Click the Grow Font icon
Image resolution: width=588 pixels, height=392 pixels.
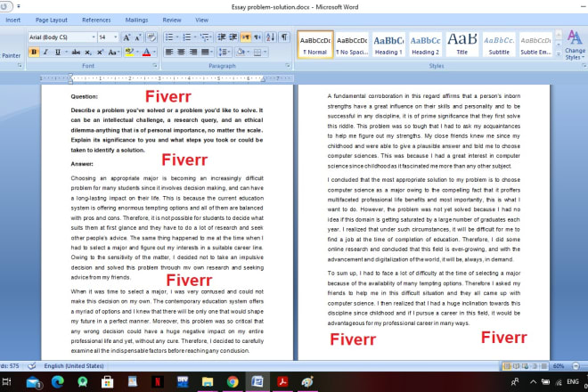pyautogui.click(x=127, y=37)
